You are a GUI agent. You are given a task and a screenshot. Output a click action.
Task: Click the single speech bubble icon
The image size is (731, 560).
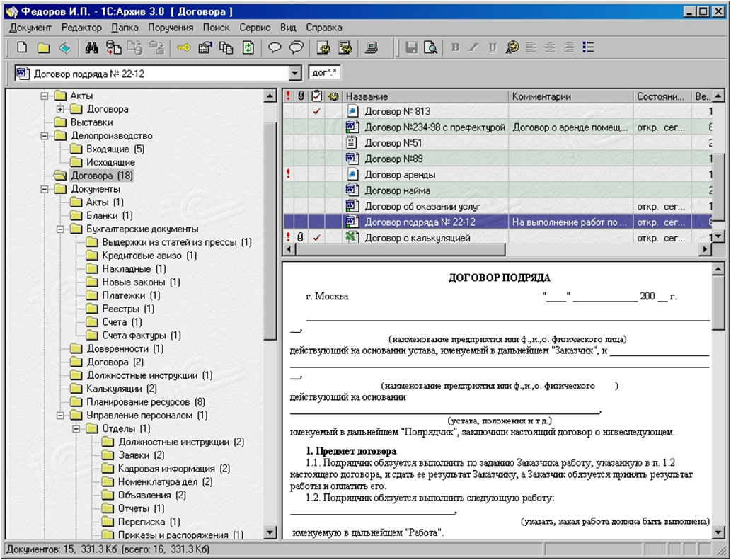[275, 47]
